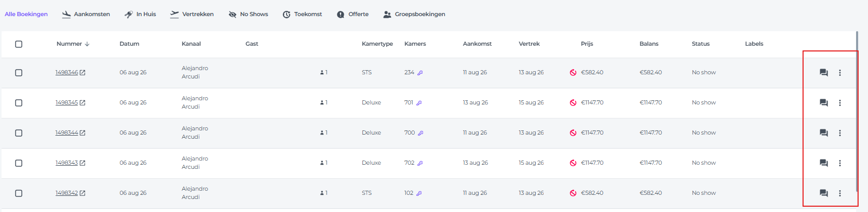Open comments for booking 1498344
868x212 pixels.
coord(823,133)
